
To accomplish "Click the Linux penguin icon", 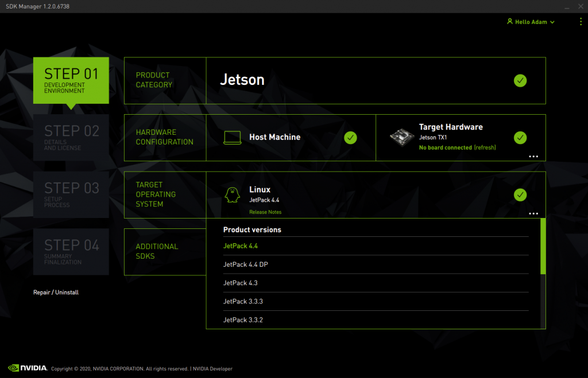I will (232, 195).
